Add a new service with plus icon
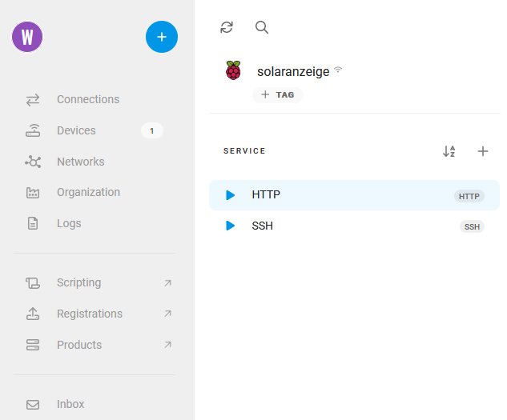 pos(483,151)
